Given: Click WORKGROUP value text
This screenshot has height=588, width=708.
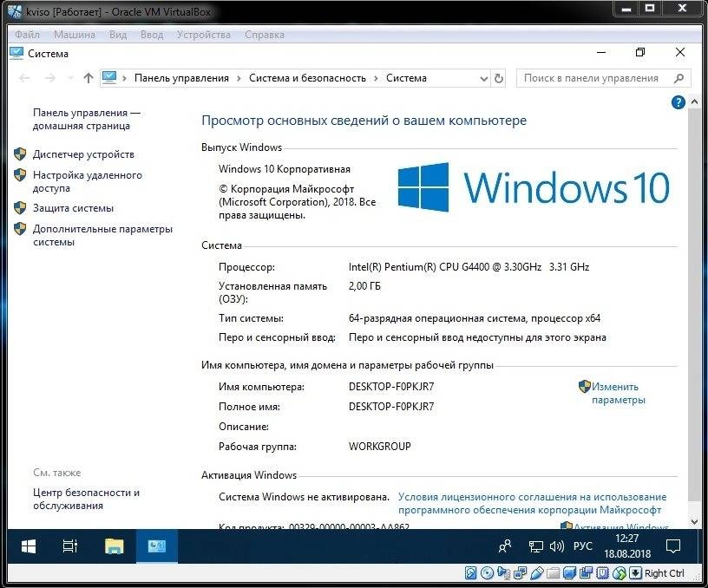Looking at the screenshot, I should coord(380,447).
